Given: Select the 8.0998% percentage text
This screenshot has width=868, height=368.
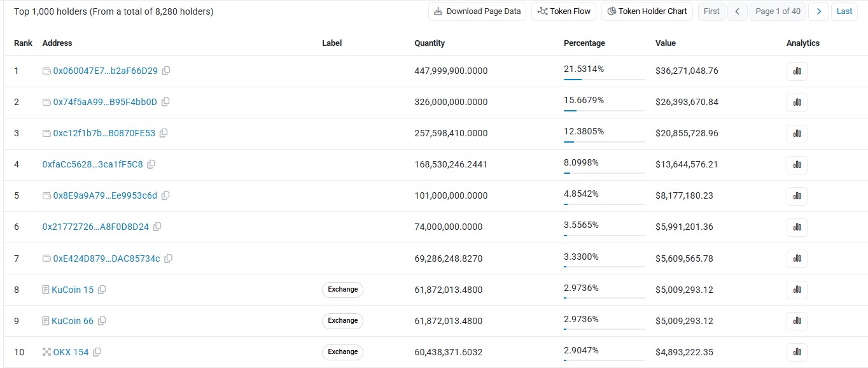Looking at the screenshot, I should 581,162.
